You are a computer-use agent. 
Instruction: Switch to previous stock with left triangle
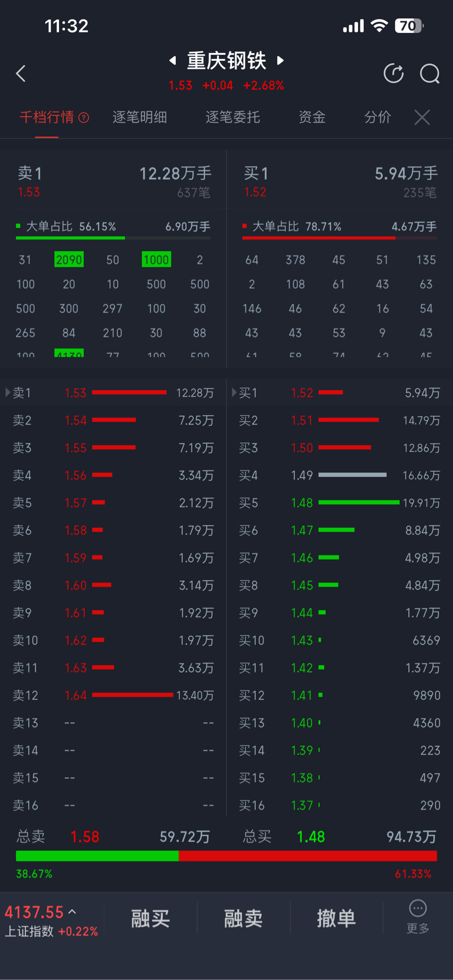coord(172,60)
